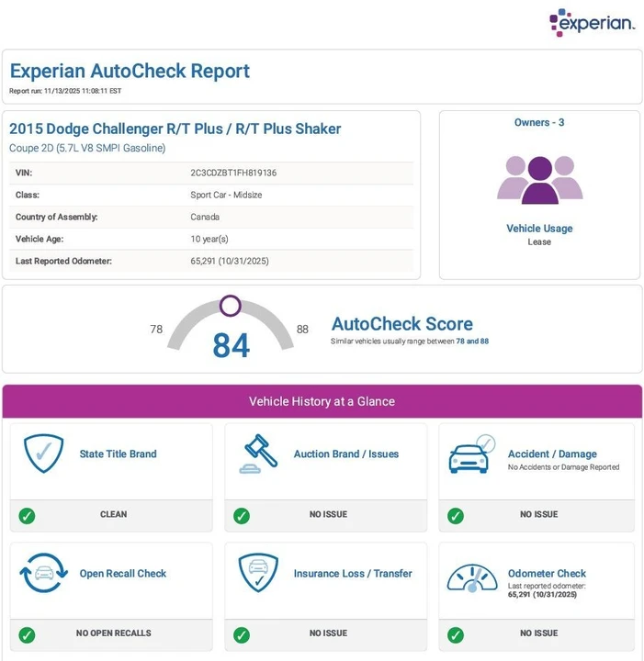Click the 'Vehicle Age:' row label
This screenshot has width=644, height=661.
40,239
